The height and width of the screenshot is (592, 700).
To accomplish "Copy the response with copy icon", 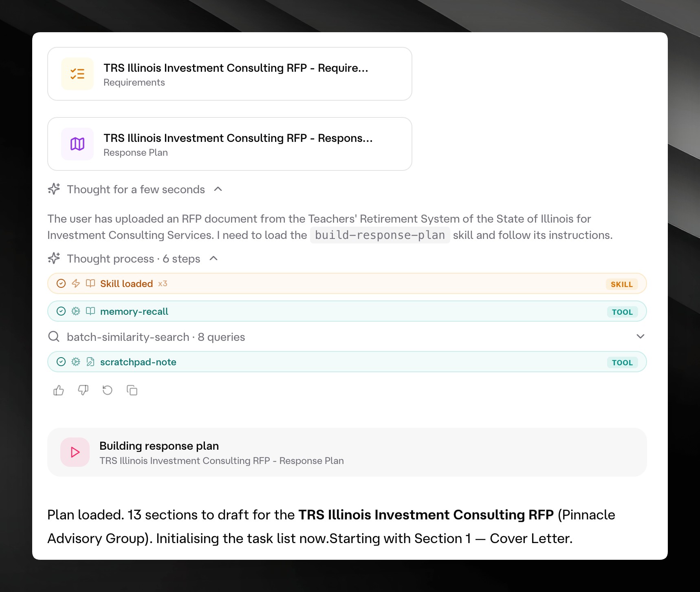I will (132, 391).
